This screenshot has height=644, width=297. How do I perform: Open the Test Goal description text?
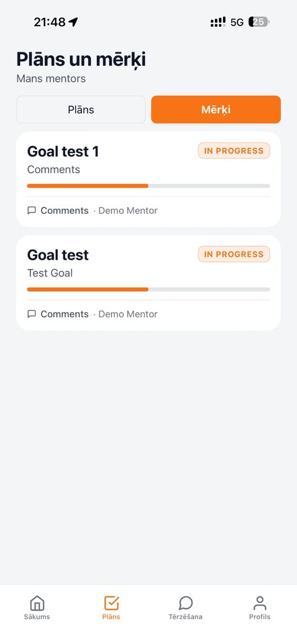click(50, 273)
